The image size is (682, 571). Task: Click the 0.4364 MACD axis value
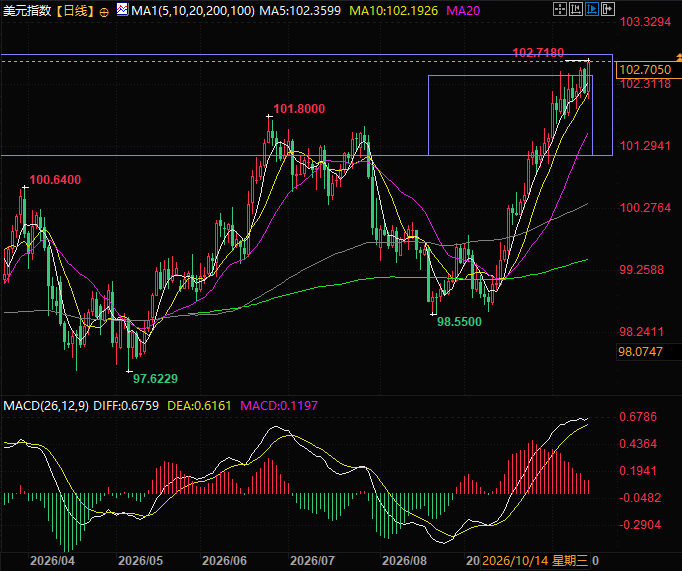tap(638, 444)
